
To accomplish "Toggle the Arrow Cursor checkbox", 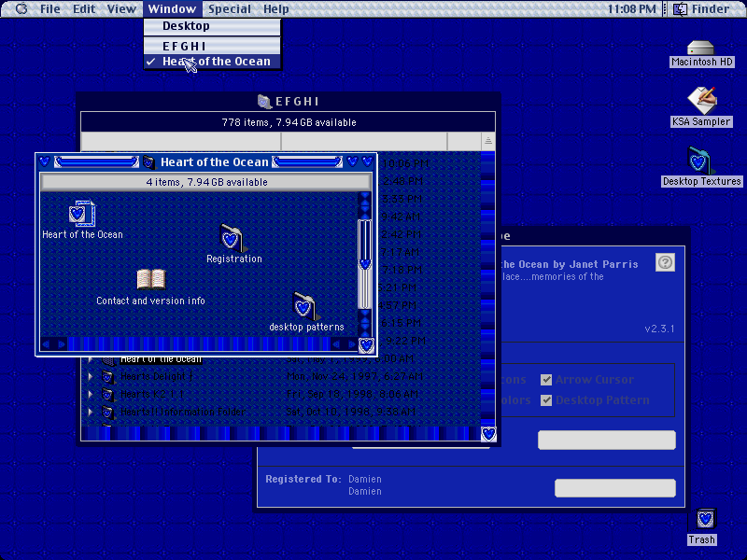I will [546, 380].
